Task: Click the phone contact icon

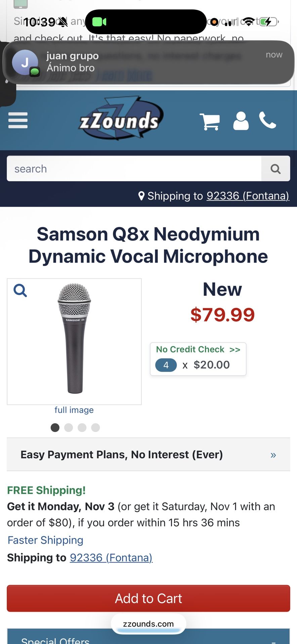Action: [268, 121]
